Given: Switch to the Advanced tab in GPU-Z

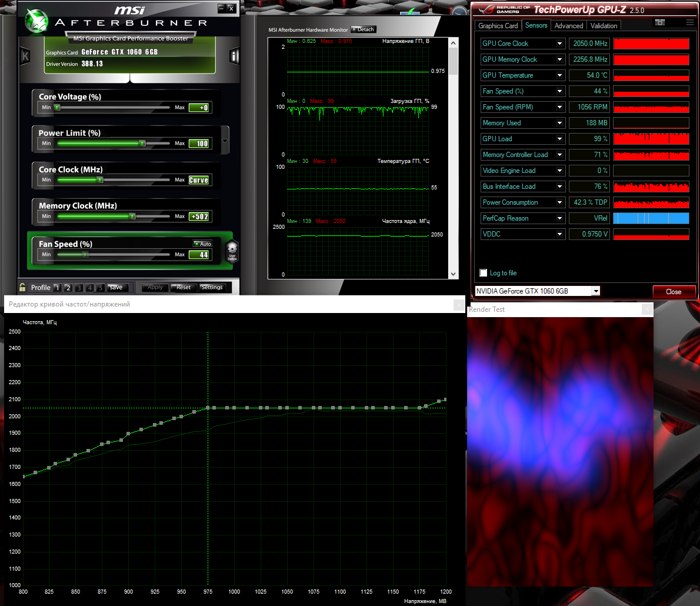Looking at the screenshot, I should [569, 26].
